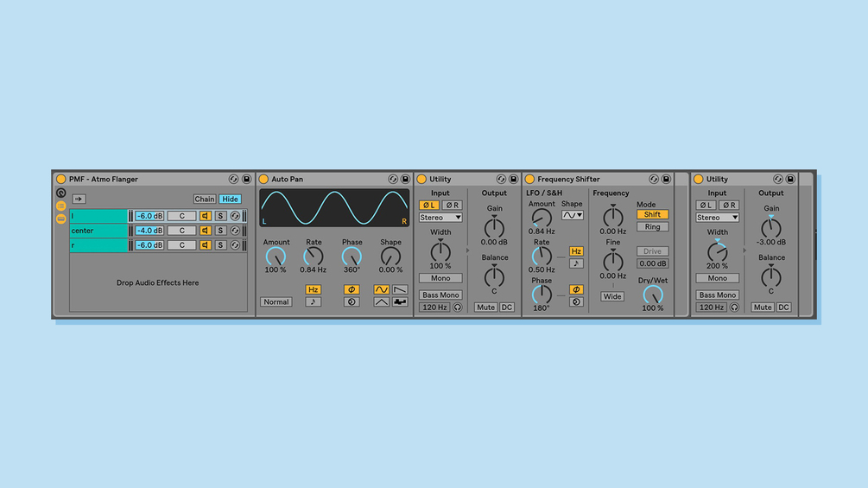The image size is (868, 488).
Task: Click Width knob showing 200 %
Action: pyautogui.click(x=718, y=252)
